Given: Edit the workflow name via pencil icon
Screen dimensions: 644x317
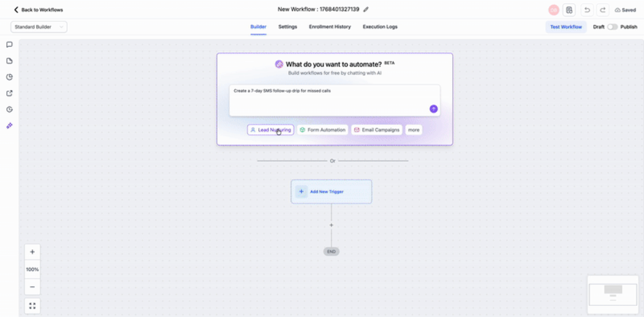Looking at the screenshot, I should point(366,9).
